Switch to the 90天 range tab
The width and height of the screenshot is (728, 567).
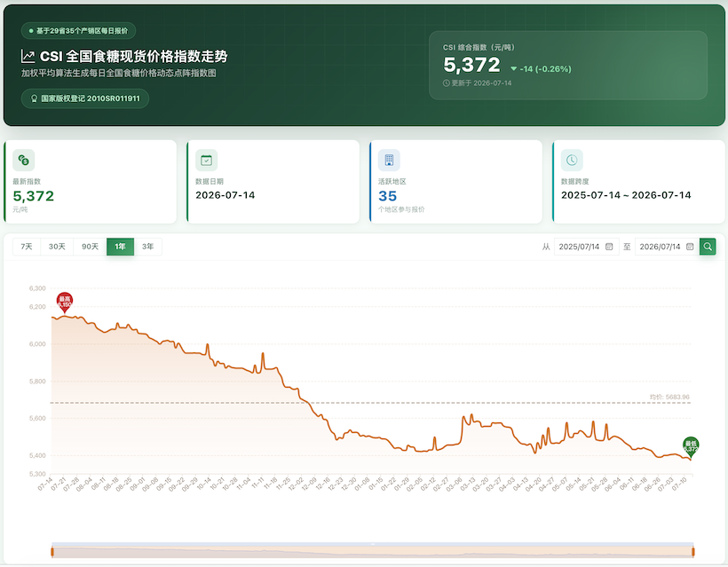(x=90, y=247)
